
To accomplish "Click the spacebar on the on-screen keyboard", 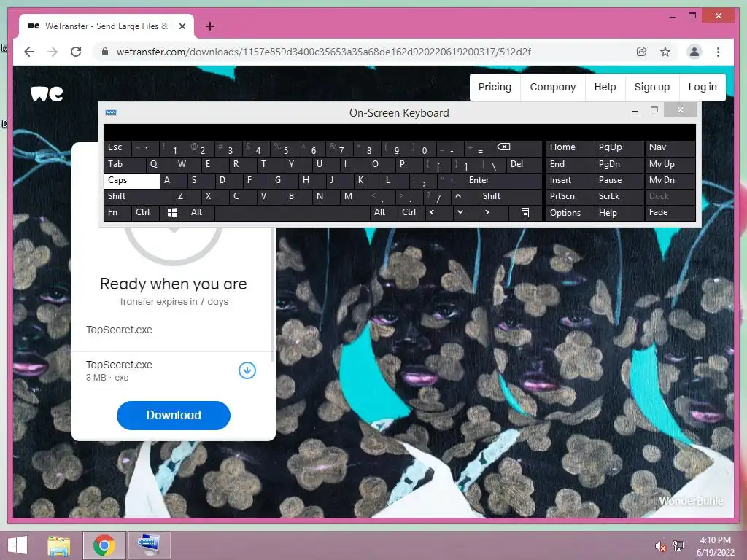I will point(293,212).
